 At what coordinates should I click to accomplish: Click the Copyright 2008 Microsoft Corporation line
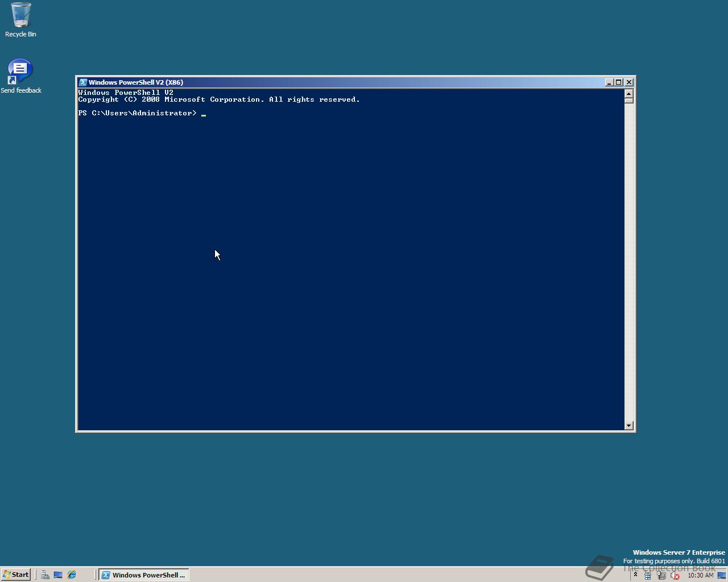(x=219, y=99)
